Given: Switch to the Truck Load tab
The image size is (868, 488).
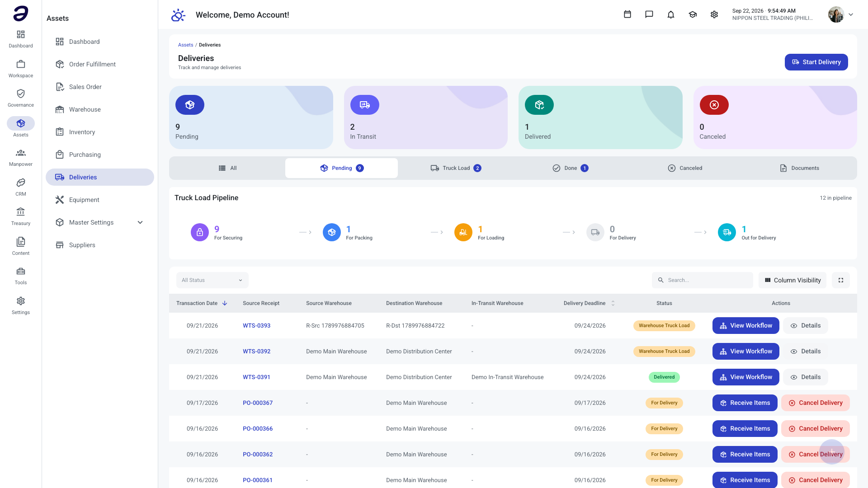Looking at the screenshot, I should pos(456,168).
